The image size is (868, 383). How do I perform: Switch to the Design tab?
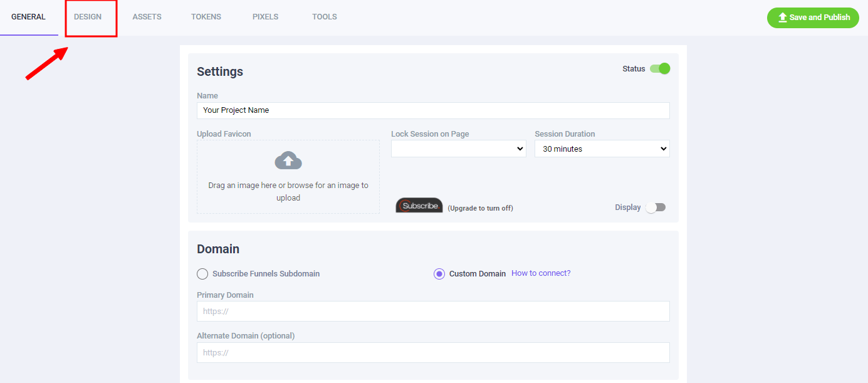pyautogui.click(x=88, y=17)
